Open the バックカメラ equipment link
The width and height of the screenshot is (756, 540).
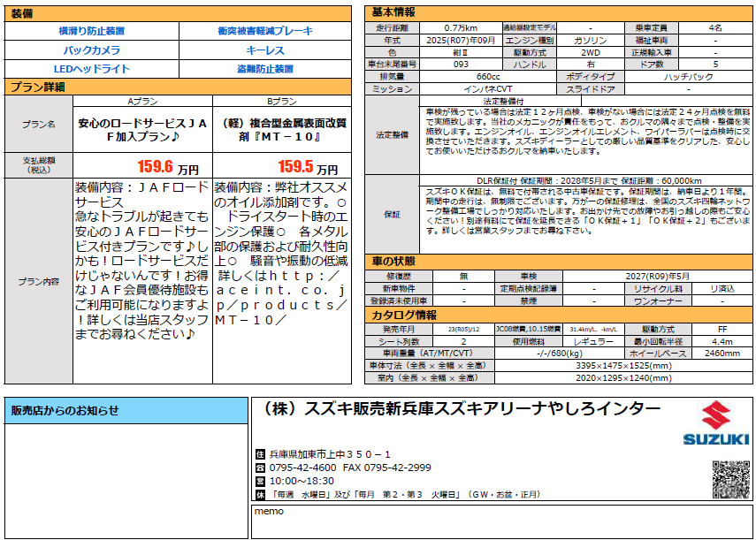pyautogui.click(x=92, y=50)
